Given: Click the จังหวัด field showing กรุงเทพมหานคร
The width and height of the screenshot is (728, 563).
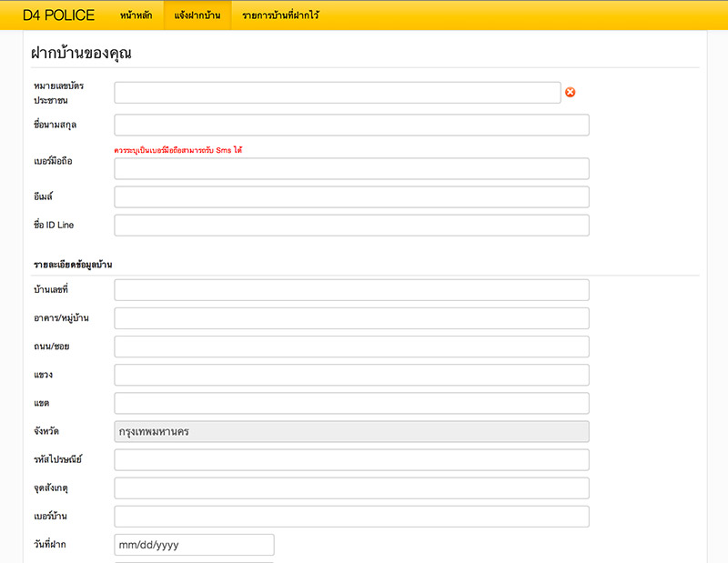Looking at the screenshot, I should coord(351,431).
